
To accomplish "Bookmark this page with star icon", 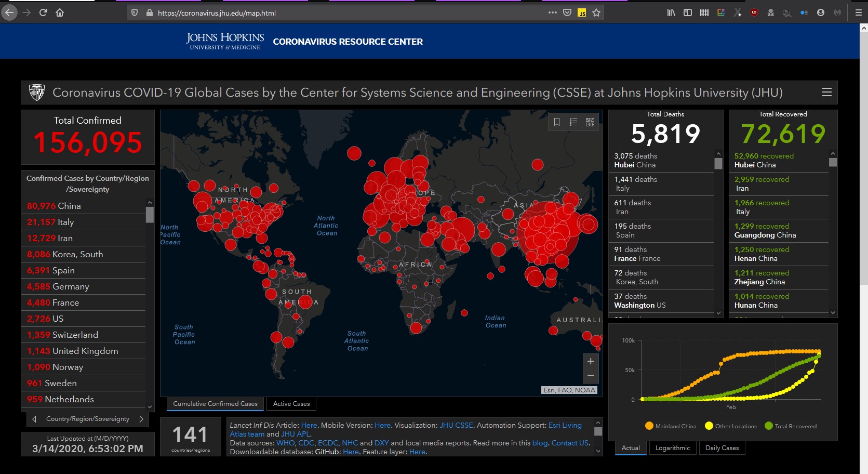I will [x=596, y=12].
